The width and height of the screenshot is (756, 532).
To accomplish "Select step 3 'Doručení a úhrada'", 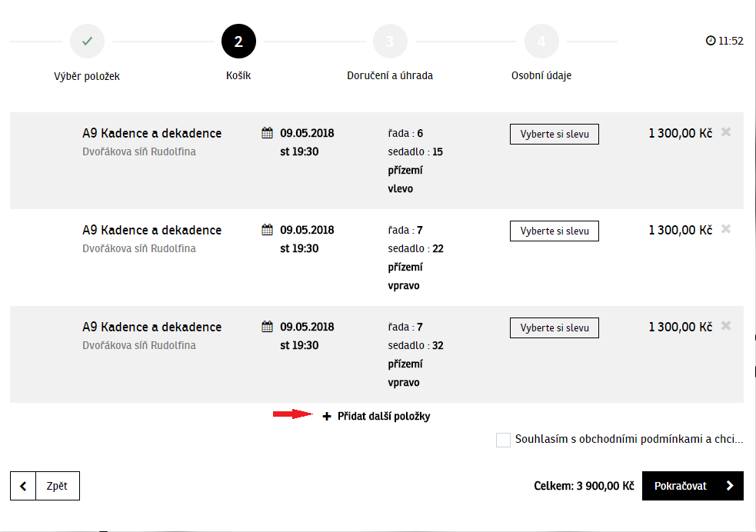I will [x=390, y=41].
